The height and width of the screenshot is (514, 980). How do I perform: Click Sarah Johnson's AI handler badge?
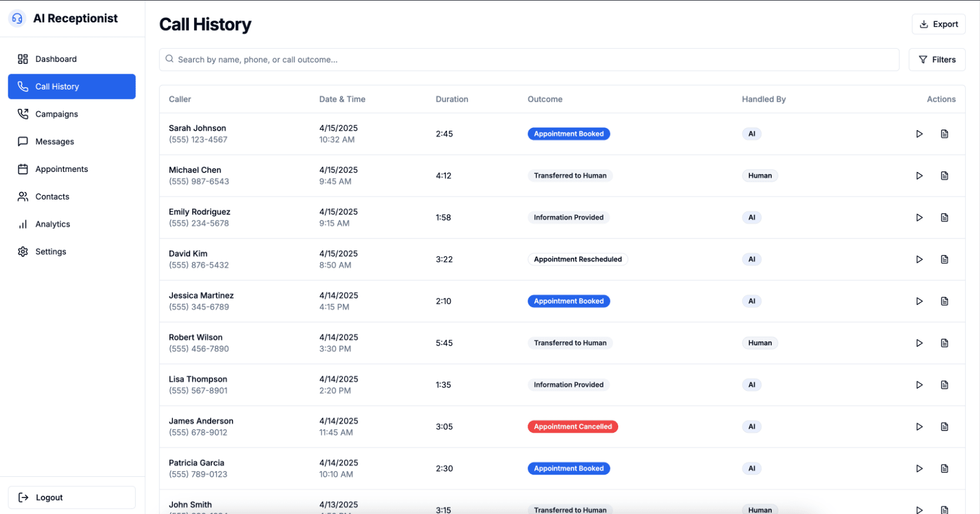tap(752, 134)
